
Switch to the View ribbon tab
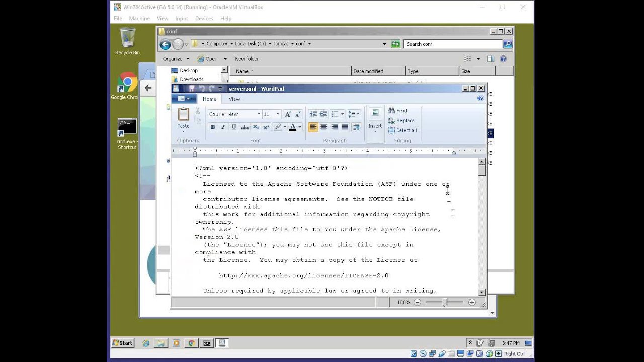click(234, 99)
